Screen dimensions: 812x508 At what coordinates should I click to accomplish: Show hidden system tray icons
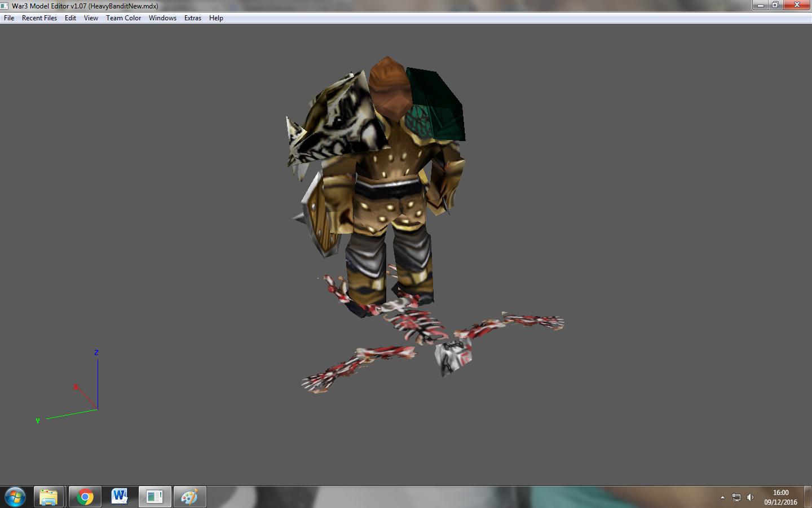[x=722, y=497]
